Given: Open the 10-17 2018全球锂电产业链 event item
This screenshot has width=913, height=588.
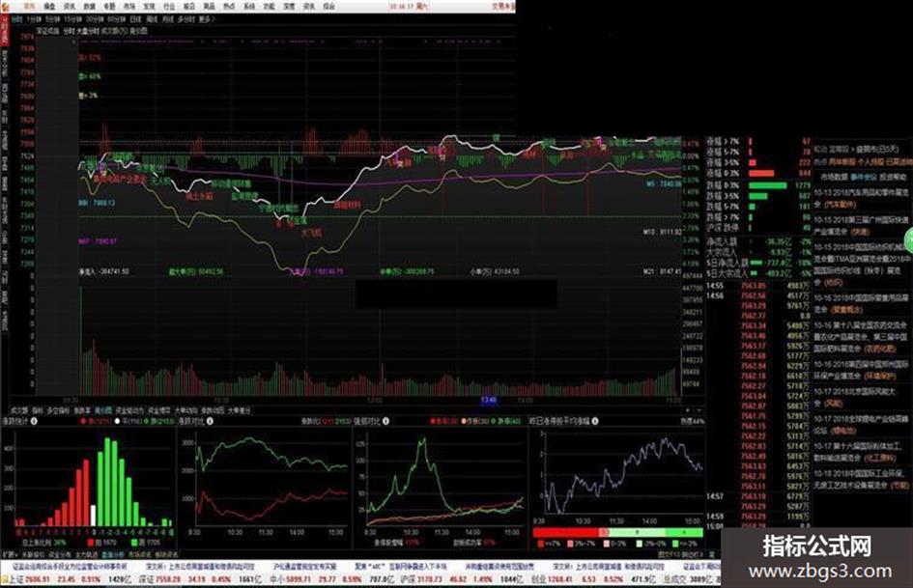Looking at the screenshot, I should [861, 425].
